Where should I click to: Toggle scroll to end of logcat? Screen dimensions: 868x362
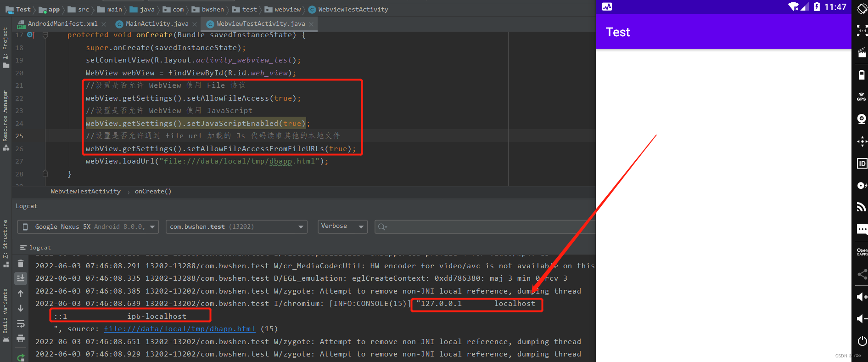pyautogui.click(x=21, y=278)
